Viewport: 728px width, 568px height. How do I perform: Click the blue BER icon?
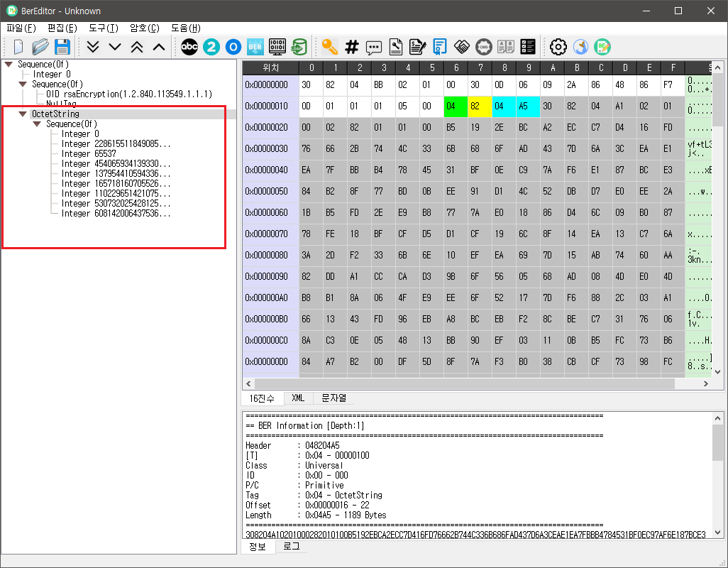click(255, 47)
